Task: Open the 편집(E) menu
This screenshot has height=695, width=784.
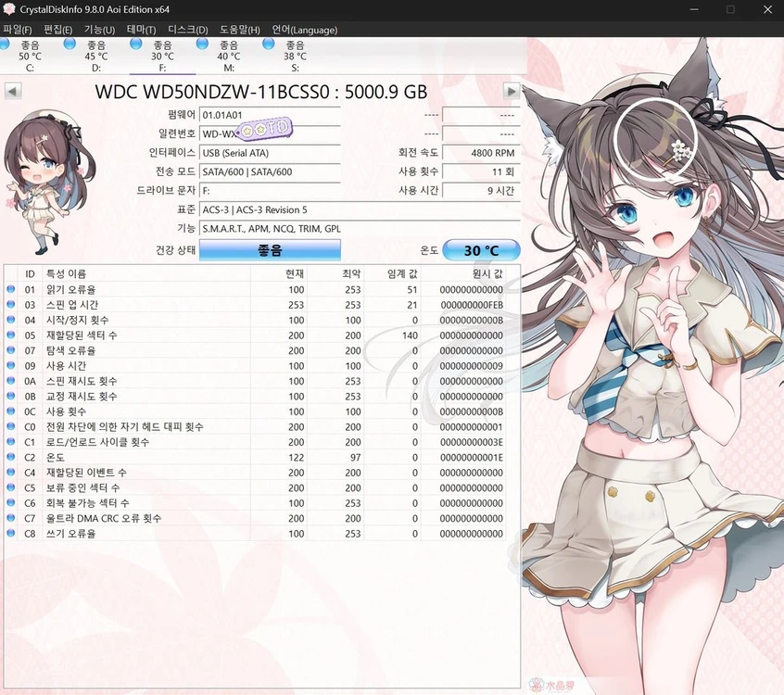Action: [58, 30]
